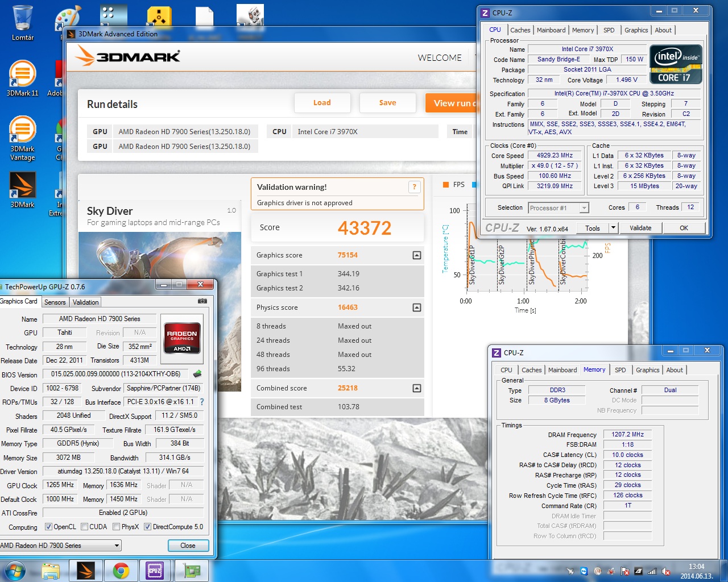Image resolution: width=728 pixels, height=582 pixels.
Task: Toggle the DirectCompute 5.0 checkbox
Action: coord(147,527)
